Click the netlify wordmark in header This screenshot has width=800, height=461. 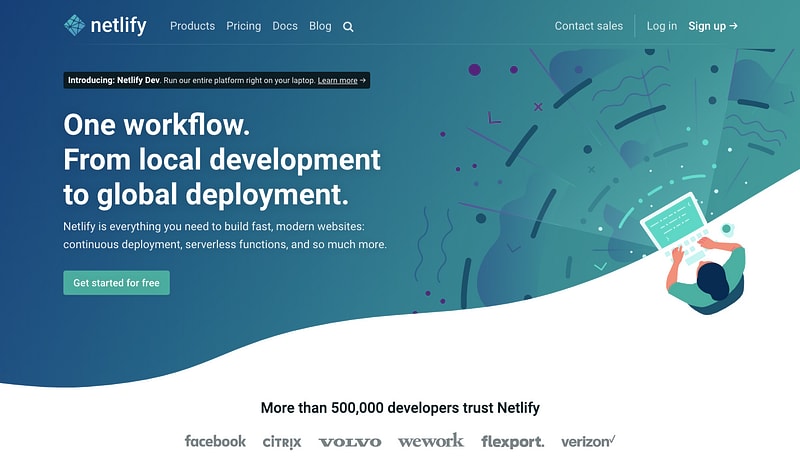click(x=118, y=25)
